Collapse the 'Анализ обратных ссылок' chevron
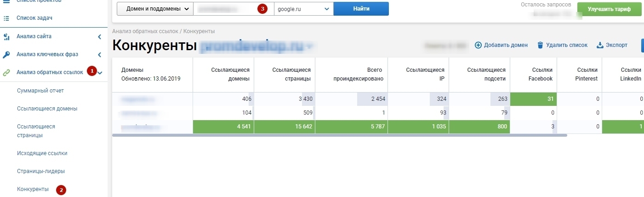The height and width of the screenshot is (197, 644). (x=100, y=72)
